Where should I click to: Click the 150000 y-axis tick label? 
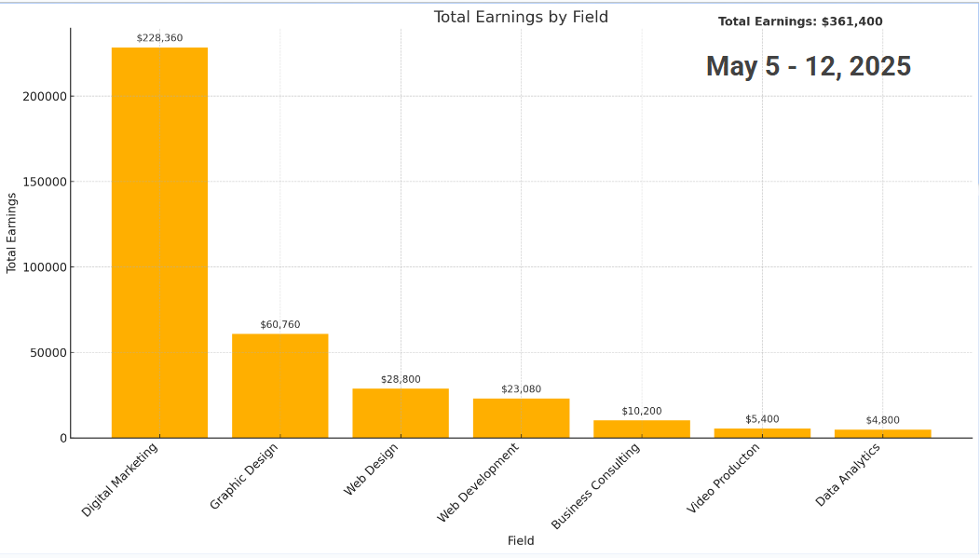[45, 182]
